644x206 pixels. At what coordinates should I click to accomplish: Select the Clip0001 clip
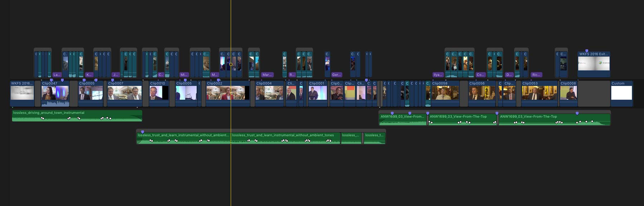pos(318,94)
